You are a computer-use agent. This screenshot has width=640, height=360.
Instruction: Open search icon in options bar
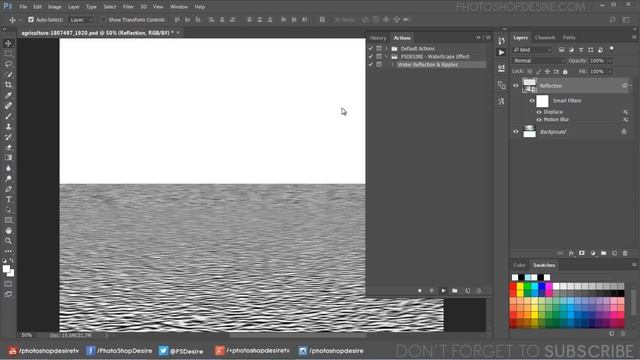pos(612,20)
